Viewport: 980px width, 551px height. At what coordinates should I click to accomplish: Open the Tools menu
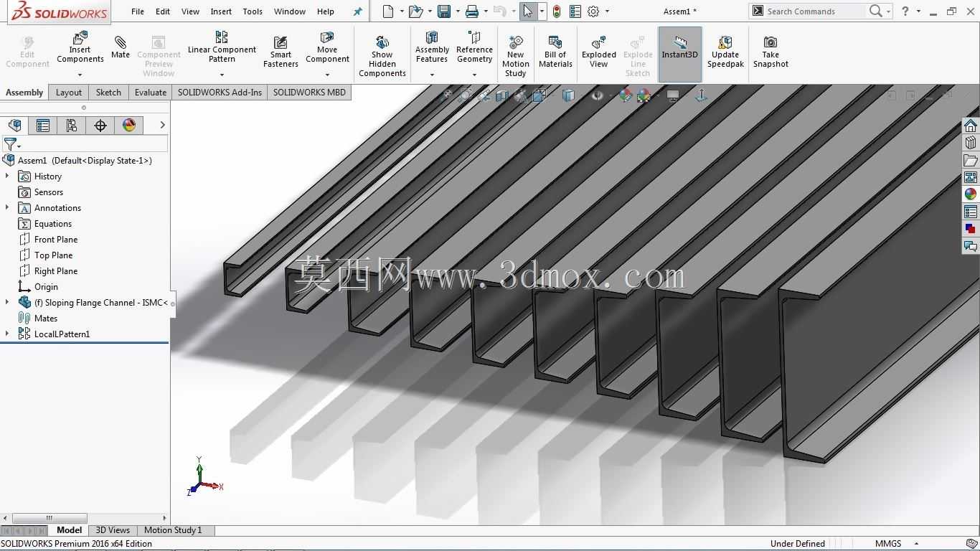click(x=253, y=11)
